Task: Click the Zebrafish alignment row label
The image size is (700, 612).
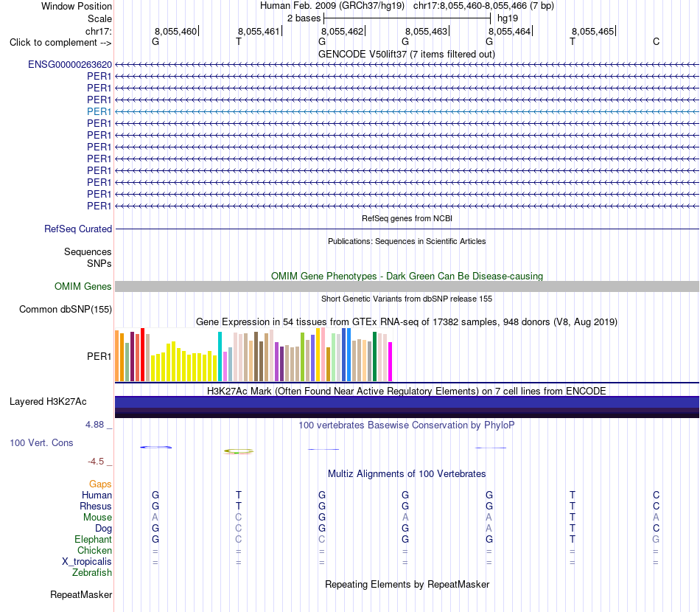Action: tap(92, 572)
